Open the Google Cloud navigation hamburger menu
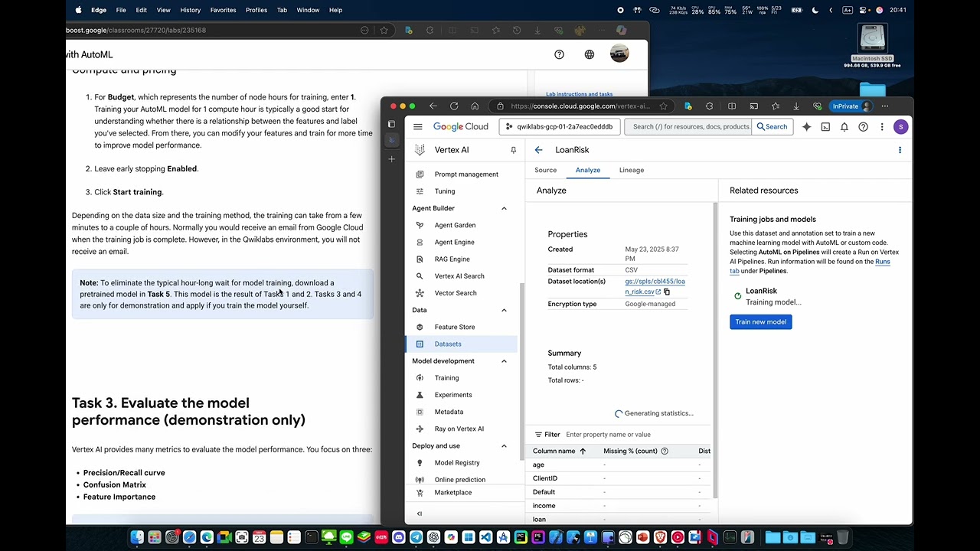Viewport: 980px width, 551px height. tap(417, 127)
